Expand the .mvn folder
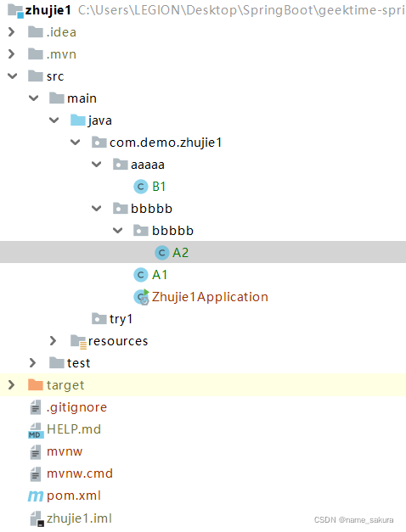Viewport: 406px width, 532px height. coord(12,54)
